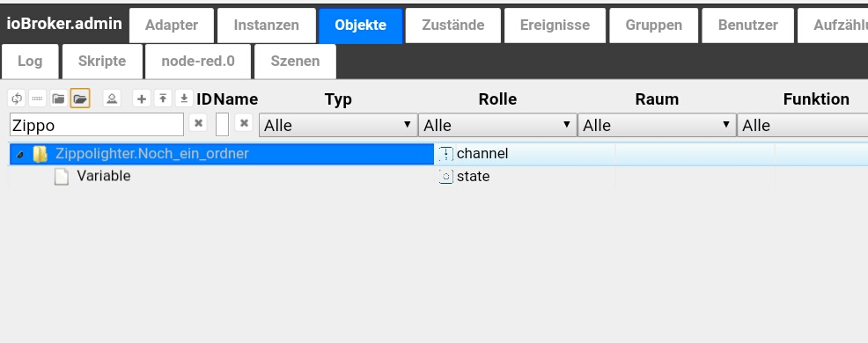
Task: Open the Rolle filter dropdown
Action: point(497,125)
